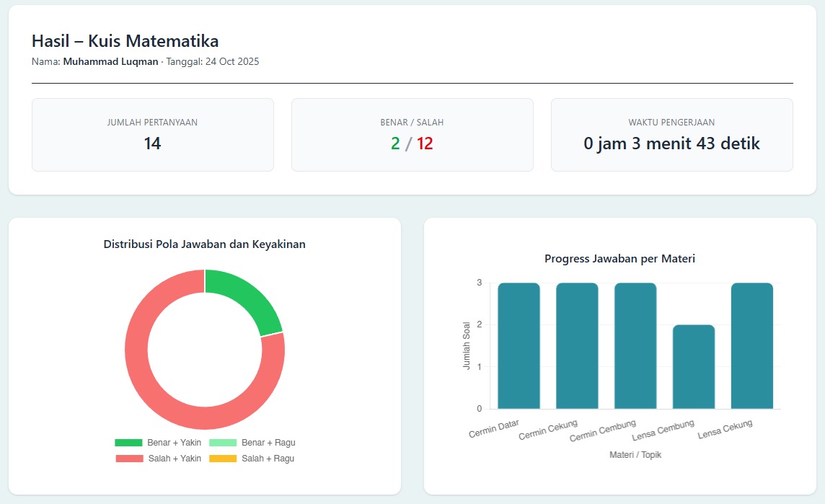This screenshot has height=504, width=825.
Task: Click the Distribusi Pola Jawaban dan Keyakinan title
Action: pyautogui.click(x=204, y=244)
